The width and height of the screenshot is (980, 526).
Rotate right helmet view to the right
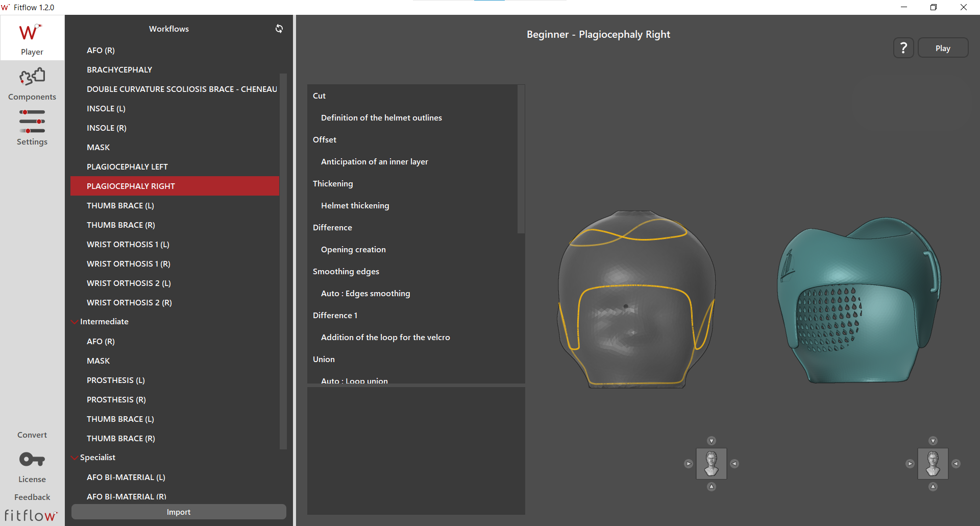click(956, 464)
